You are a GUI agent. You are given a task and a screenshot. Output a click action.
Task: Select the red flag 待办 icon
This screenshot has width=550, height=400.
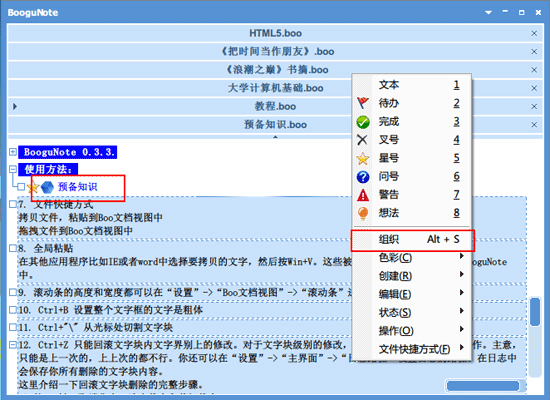click(363, 103)
